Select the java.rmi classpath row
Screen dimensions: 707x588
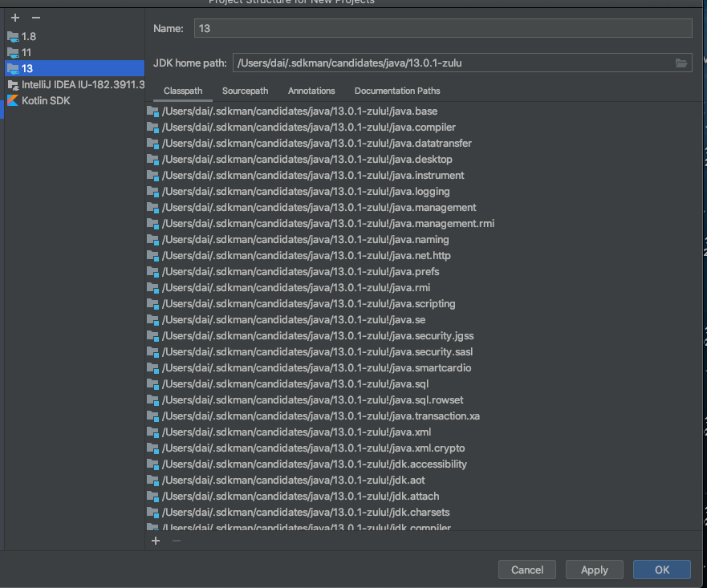tap(424, 287)
